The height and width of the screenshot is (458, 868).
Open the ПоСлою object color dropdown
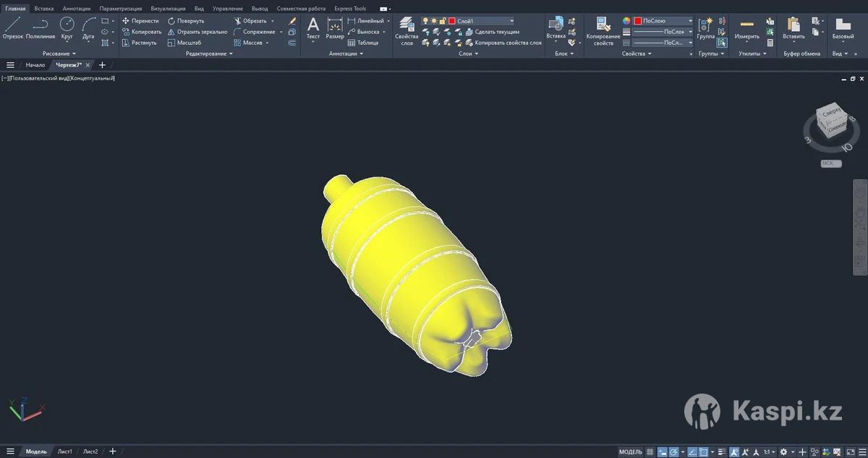pos(663,21)
